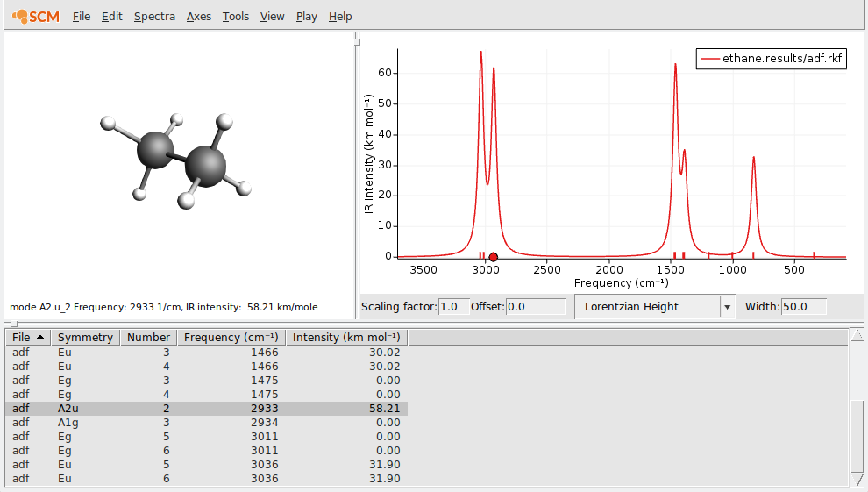Image resolution: width=868 pixels, height=492 pixels.
Task: Open the Edit menu
Action: pyautogui.click(x=112, y=17)
